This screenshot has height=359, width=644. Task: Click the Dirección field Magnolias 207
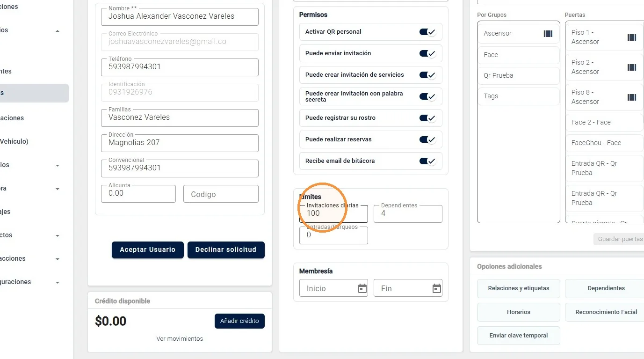tap(180, 143)
